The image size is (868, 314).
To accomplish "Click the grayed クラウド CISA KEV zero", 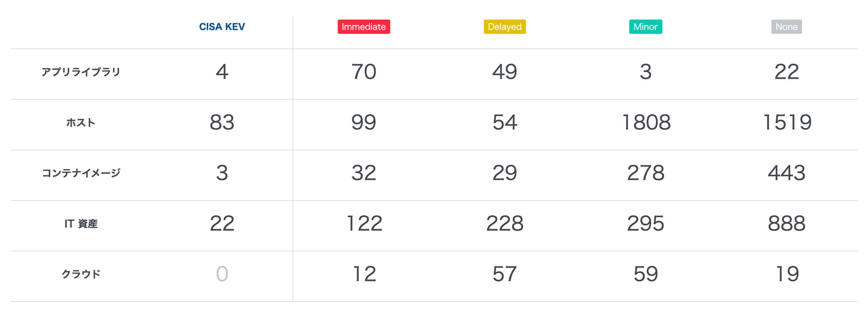I will 222,274.
